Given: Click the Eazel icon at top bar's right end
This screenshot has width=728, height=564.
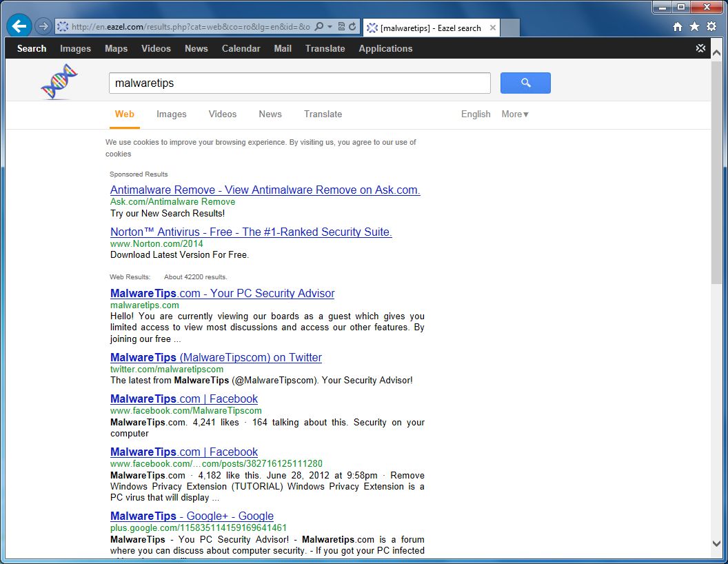Looking at the screenshot, I should [700, 48].
